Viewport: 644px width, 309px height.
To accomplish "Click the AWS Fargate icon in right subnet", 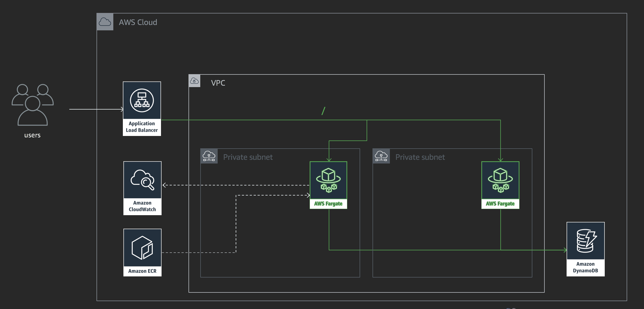I will tap(500, 180).
